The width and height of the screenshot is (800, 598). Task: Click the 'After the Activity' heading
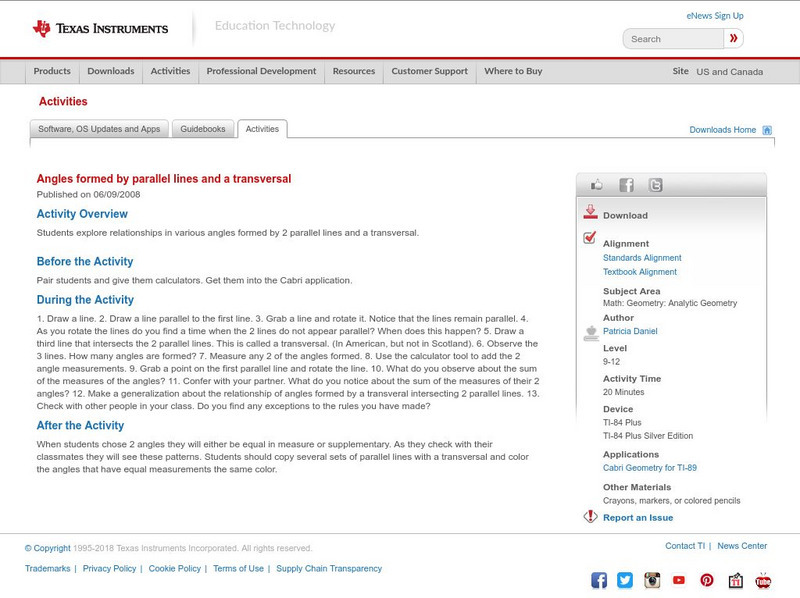coord(80,426)
